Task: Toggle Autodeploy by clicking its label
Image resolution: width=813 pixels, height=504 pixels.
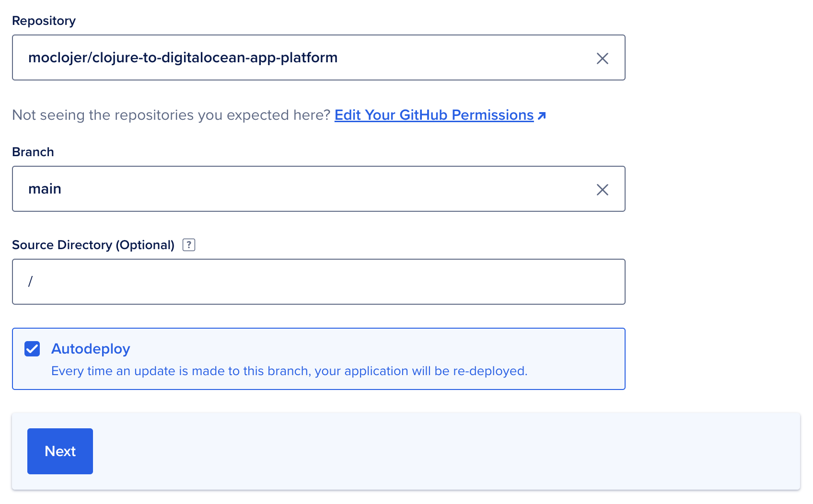Action: [91, 349]
